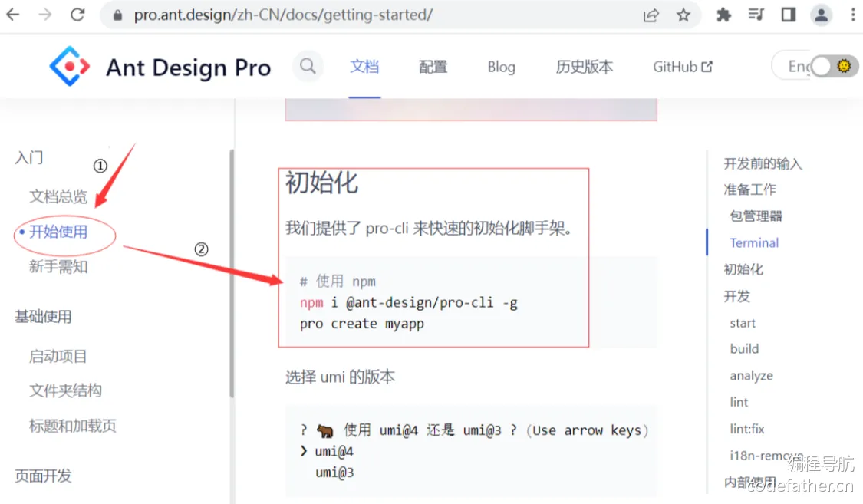This screenshot has width=863, height=504.
Task: Open 标题和加载页 in the sidebar
Action: click(x=73, y=425)
